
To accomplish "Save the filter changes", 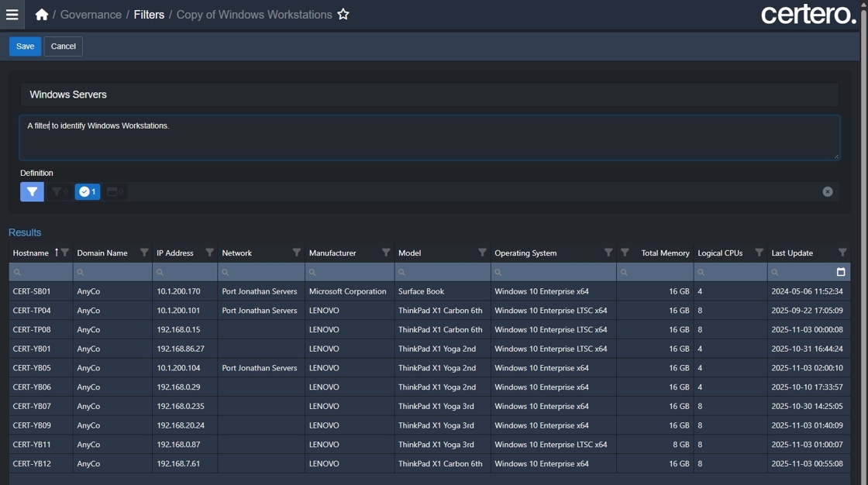I will tap(25, 46).
